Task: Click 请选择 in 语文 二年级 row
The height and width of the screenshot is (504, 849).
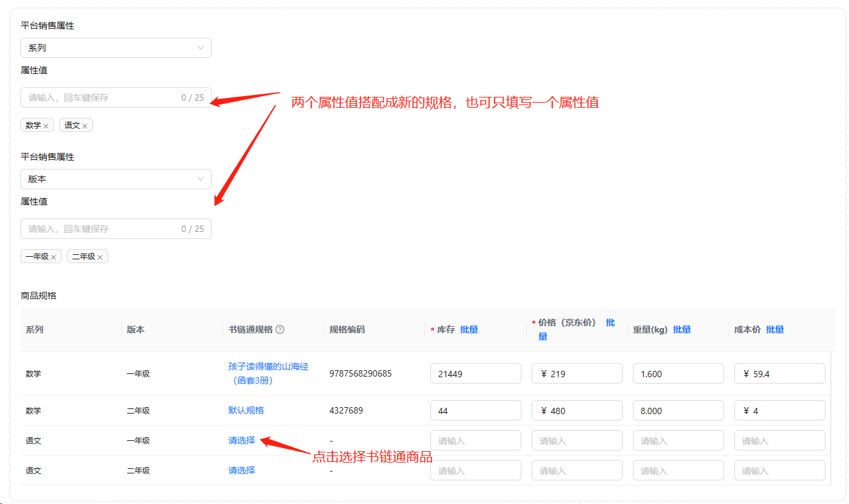Action: pos(242,470)
